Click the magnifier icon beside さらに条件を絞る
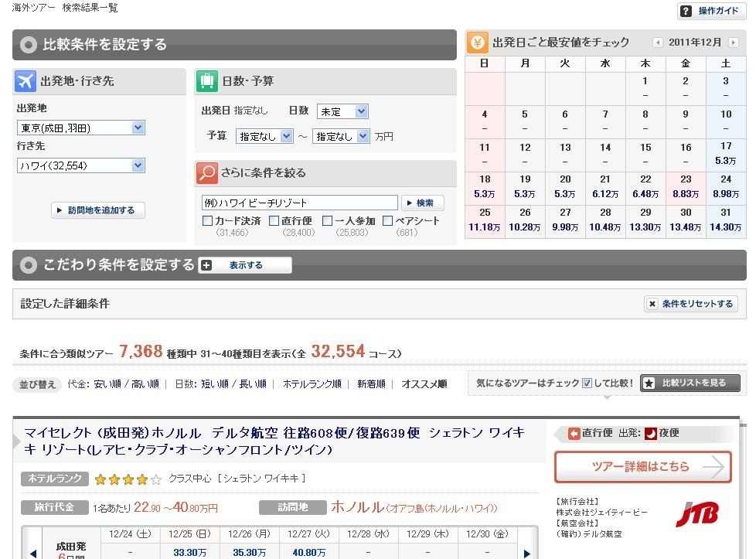The height and width of the screenshot is (559, 756). tap(207, 172)
